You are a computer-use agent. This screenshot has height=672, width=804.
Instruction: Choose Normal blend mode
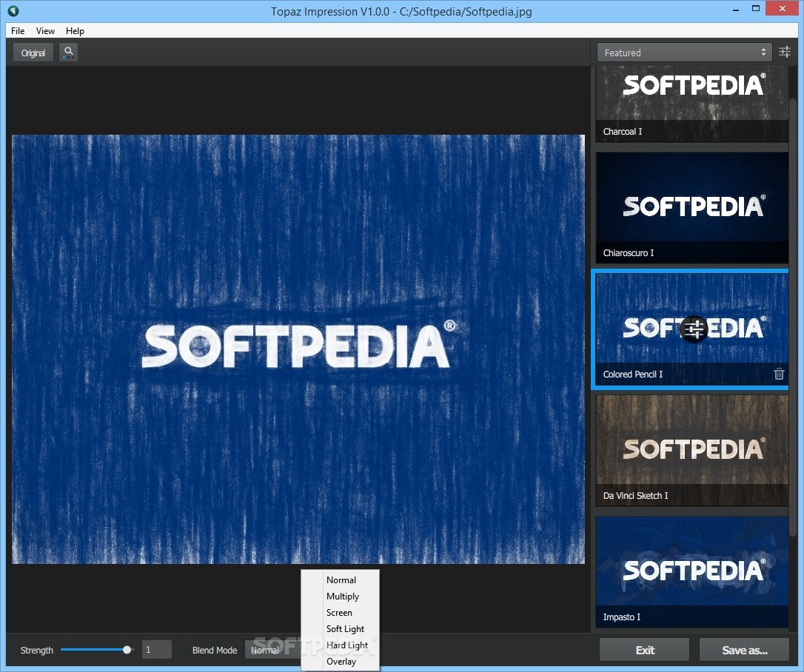click(x=341, y=579)
